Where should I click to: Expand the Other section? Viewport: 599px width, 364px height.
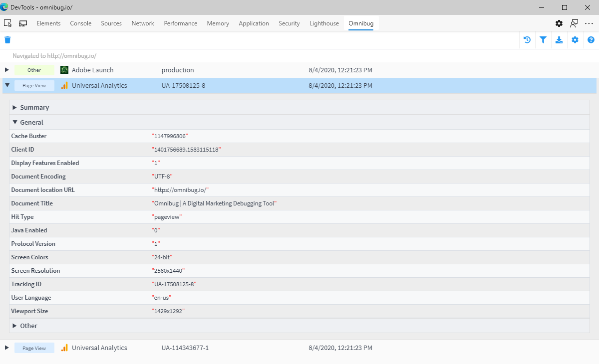click(x=15, y=326)
